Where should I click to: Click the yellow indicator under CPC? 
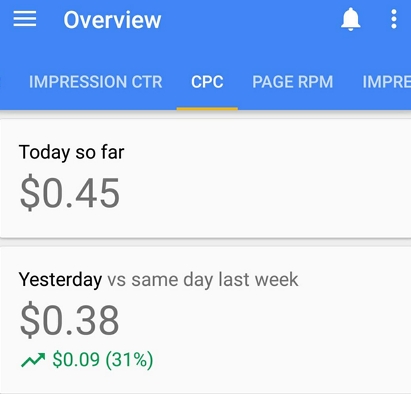207,109
